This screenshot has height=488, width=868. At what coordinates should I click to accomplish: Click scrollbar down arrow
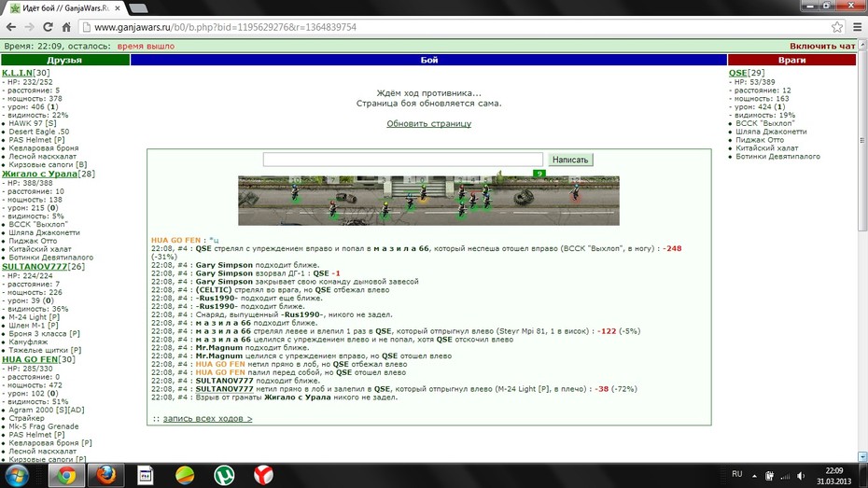861,457
